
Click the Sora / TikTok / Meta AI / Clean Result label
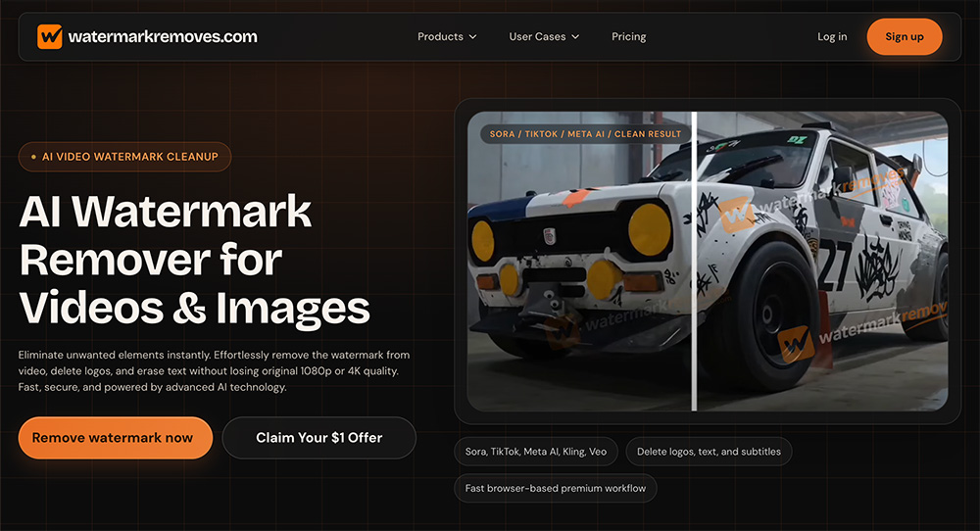tap(586, 134)
